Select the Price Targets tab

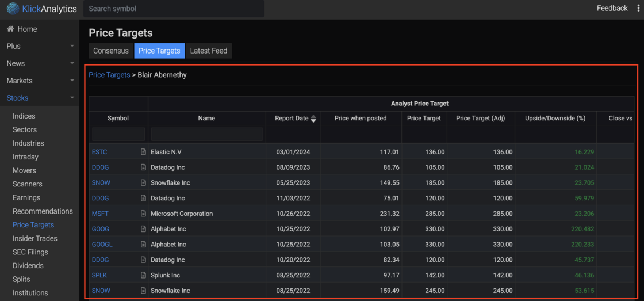[159, 51]
